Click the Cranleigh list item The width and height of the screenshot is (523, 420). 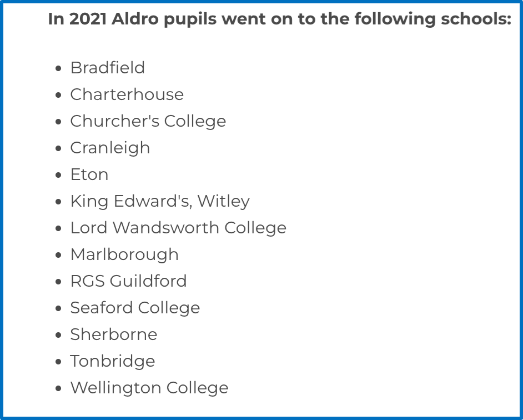(x=110, y=148)
